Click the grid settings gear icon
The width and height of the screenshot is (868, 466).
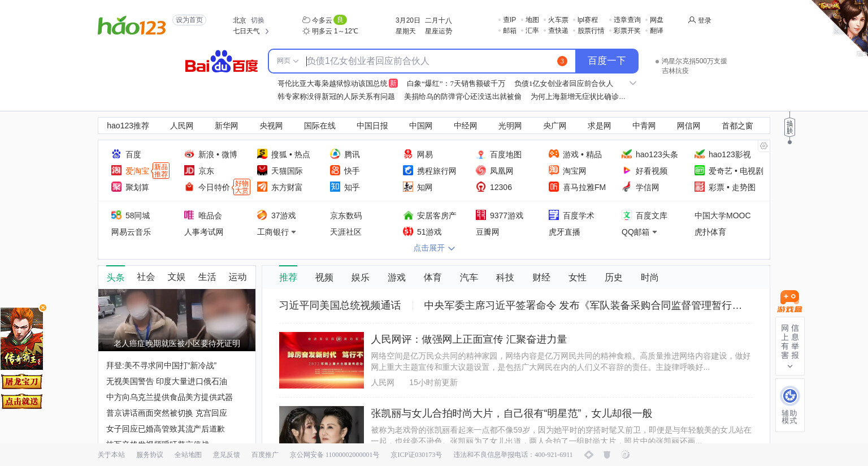[x=763, y=146]
